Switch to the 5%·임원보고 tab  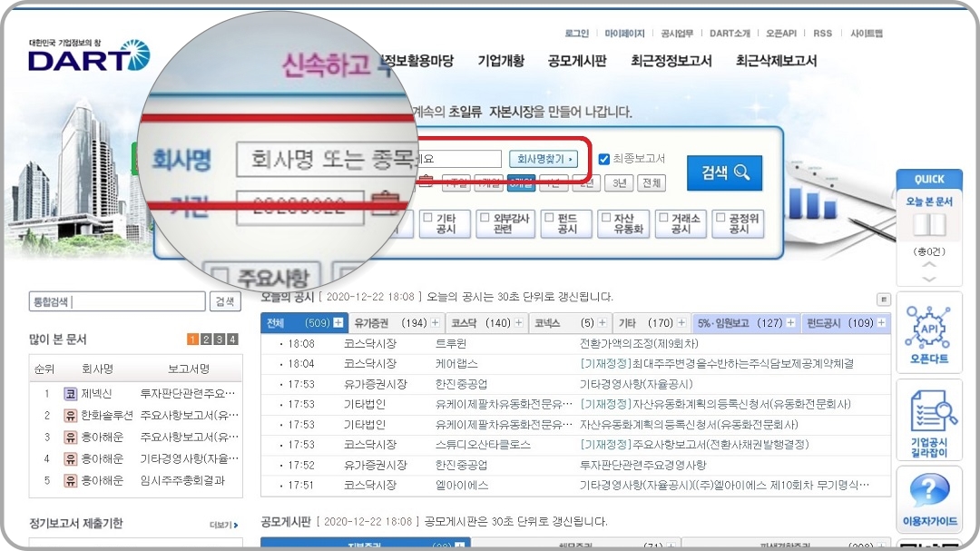coord(746,323)
